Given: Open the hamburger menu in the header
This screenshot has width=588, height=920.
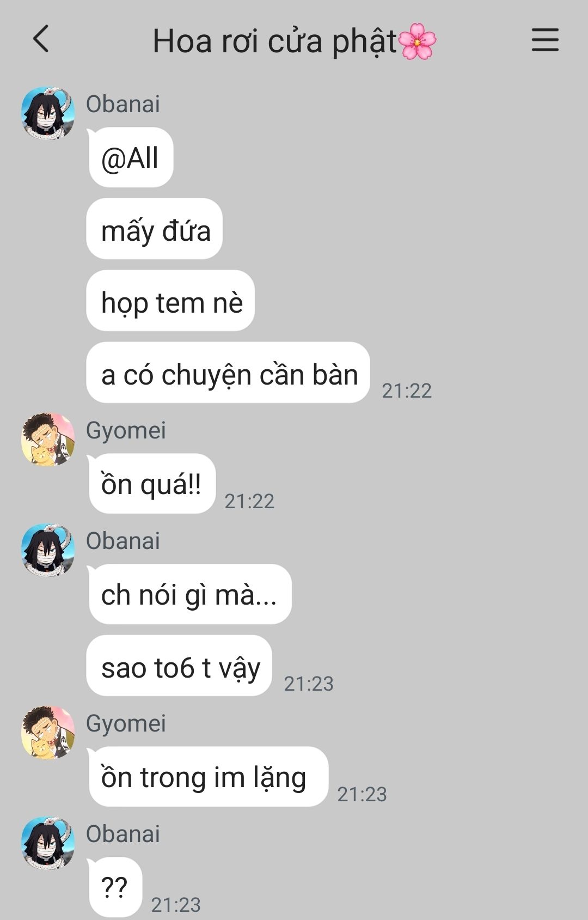Looking at the screenshot, I should 545,40.
